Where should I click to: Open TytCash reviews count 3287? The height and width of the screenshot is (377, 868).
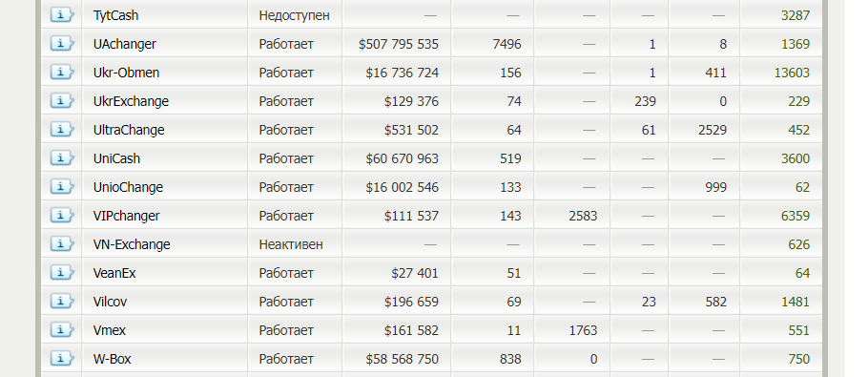pos(796,15)
